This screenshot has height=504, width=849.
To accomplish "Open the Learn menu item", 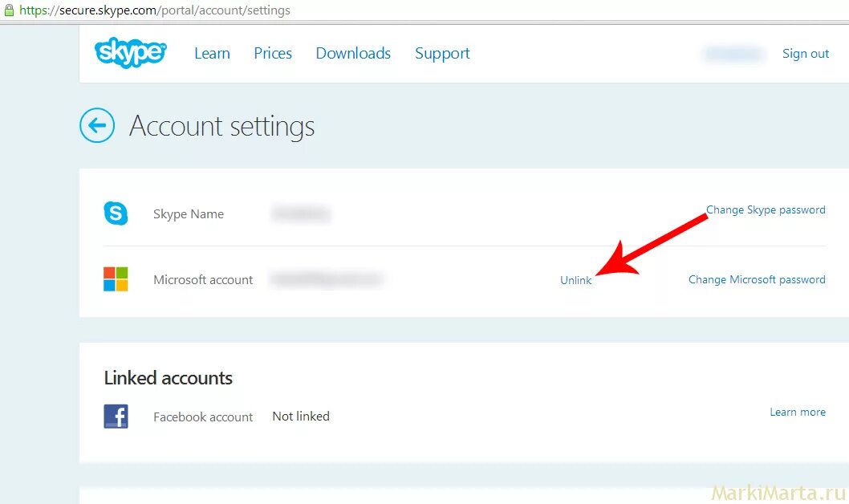I will pos(212,53).
